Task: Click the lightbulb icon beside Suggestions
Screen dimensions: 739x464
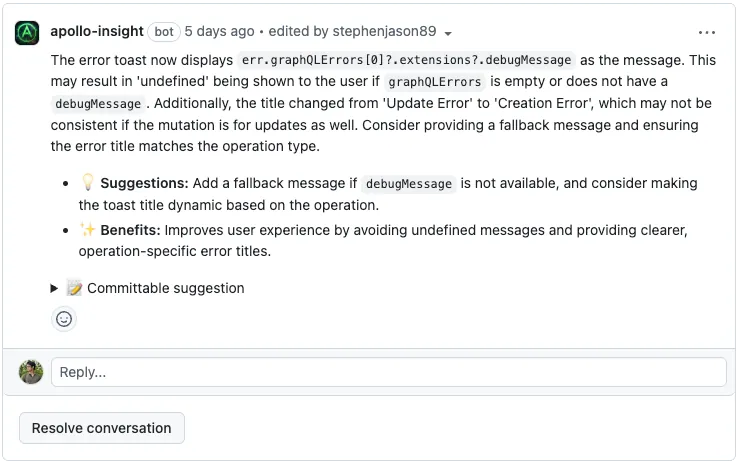Action: pyautogui.click(x=88, y=183)
